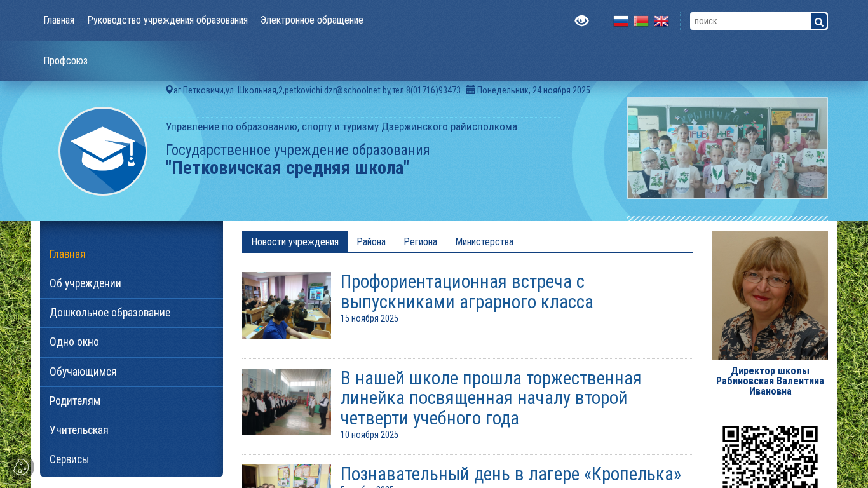
Task: Open thumbnail for аграрного класса news
Action: pyautogui.click(x=287, y=306)
